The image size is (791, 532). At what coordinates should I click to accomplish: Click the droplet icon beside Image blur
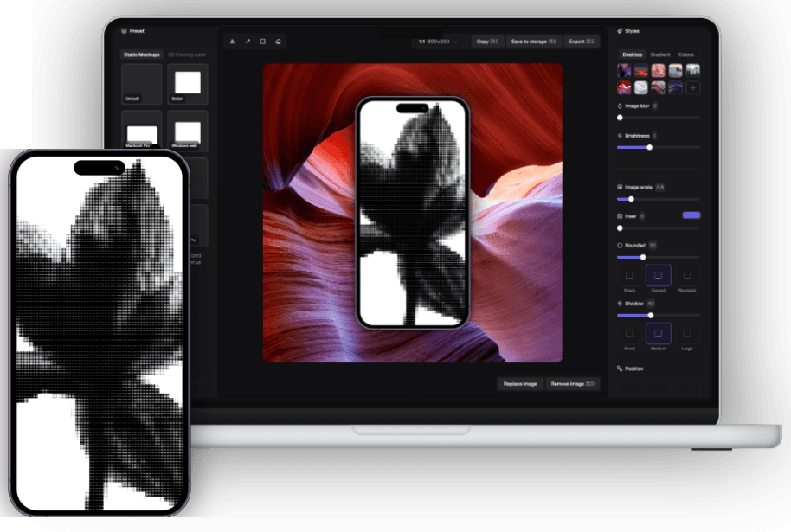pos(620,106)
